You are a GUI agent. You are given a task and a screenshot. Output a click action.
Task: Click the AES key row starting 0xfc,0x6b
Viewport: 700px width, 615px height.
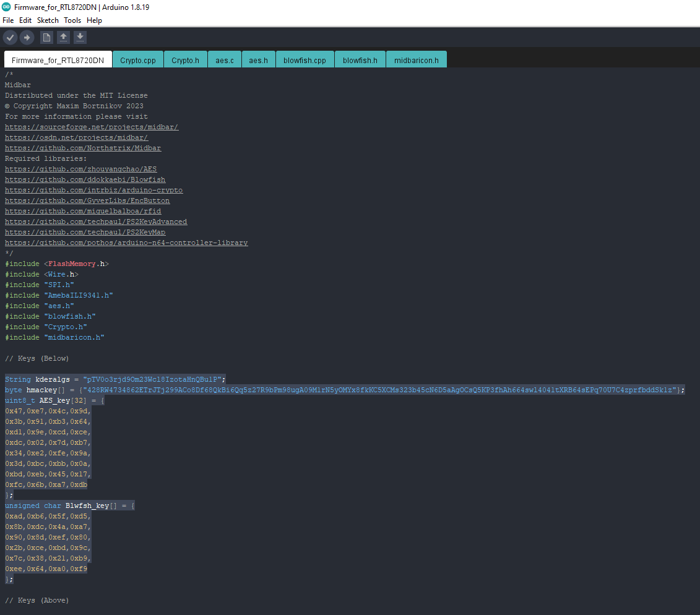[x=46, y=484]
